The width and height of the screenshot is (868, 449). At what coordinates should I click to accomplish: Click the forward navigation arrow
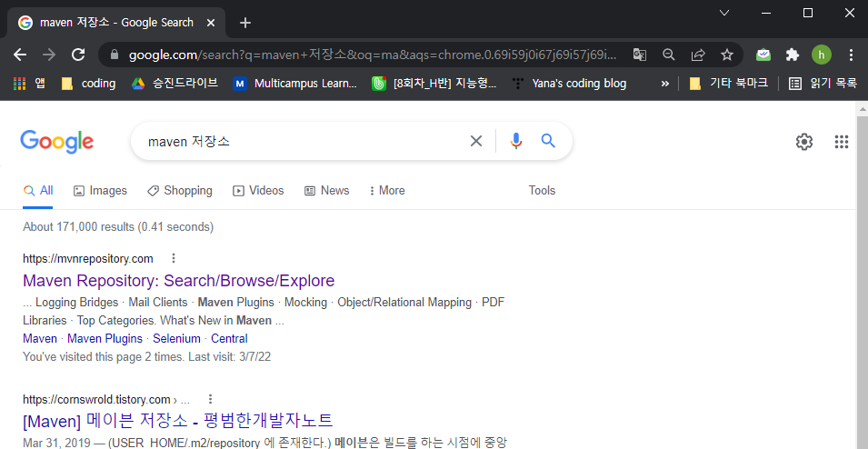49,55
